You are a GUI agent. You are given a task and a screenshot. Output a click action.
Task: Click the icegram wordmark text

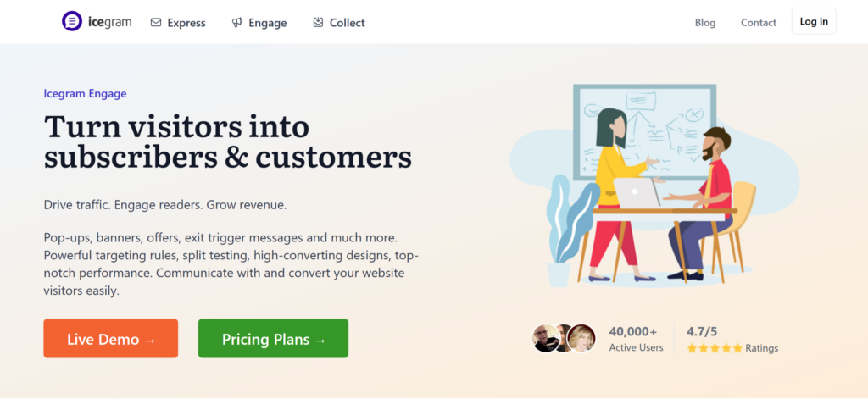pos(109,22)
